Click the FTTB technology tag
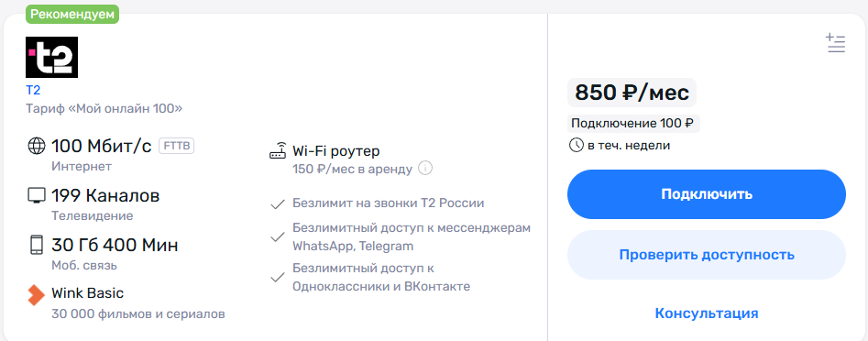This screenshot has height=341, width=868. pyautogui.click(x=177, y=146)
